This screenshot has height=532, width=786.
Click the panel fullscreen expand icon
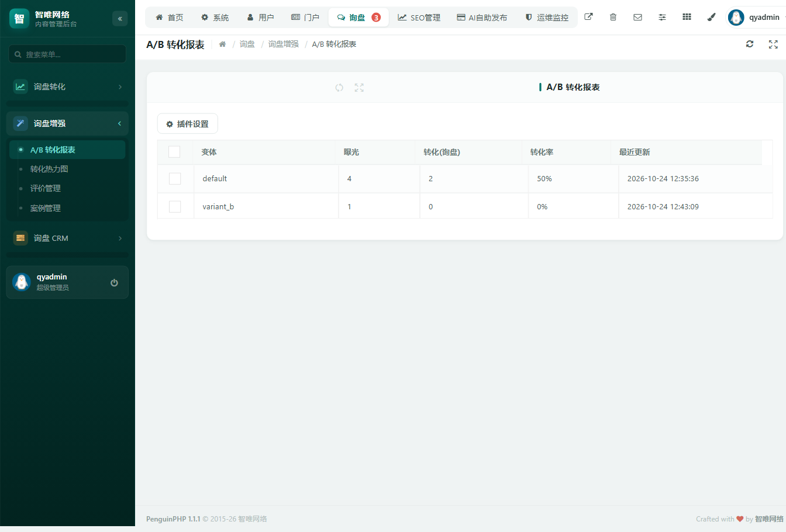(359, 87)
